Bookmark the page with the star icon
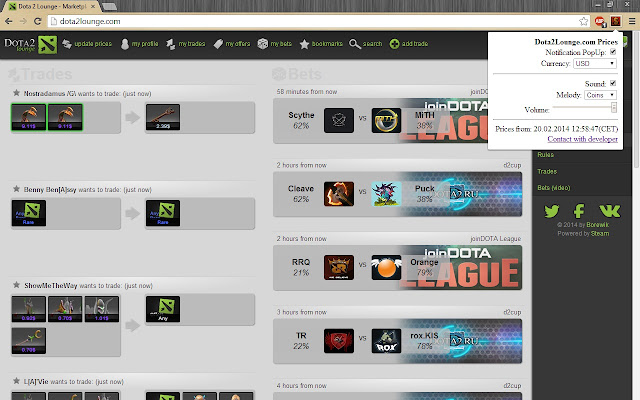This screenshot has height=400, width=640. tap(583, 21)
